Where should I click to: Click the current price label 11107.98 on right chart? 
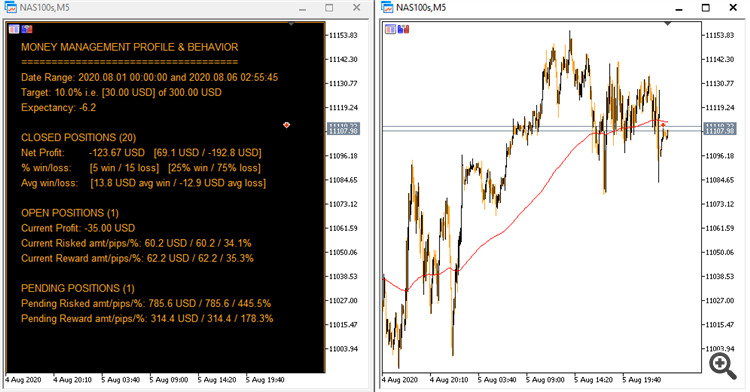pos(719,131)
